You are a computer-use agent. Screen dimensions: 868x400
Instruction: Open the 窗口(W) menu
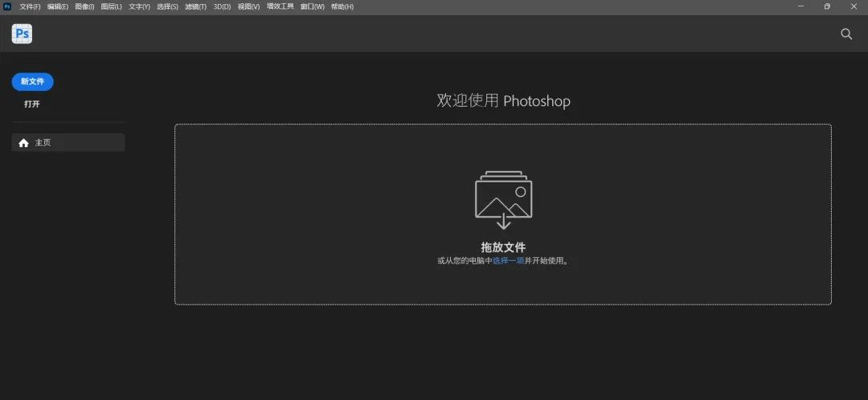[x=312, y=6]
